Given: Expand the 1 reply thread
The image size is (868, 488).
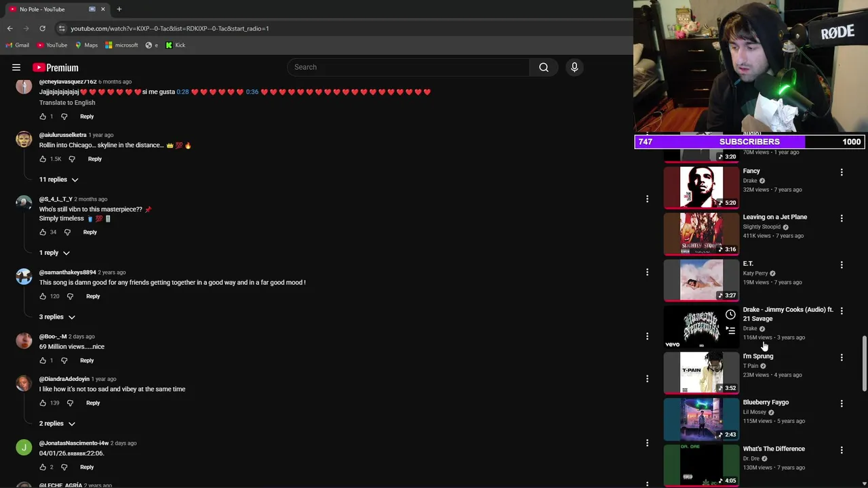Looking at the screenshot, I should tap(54, 253).
